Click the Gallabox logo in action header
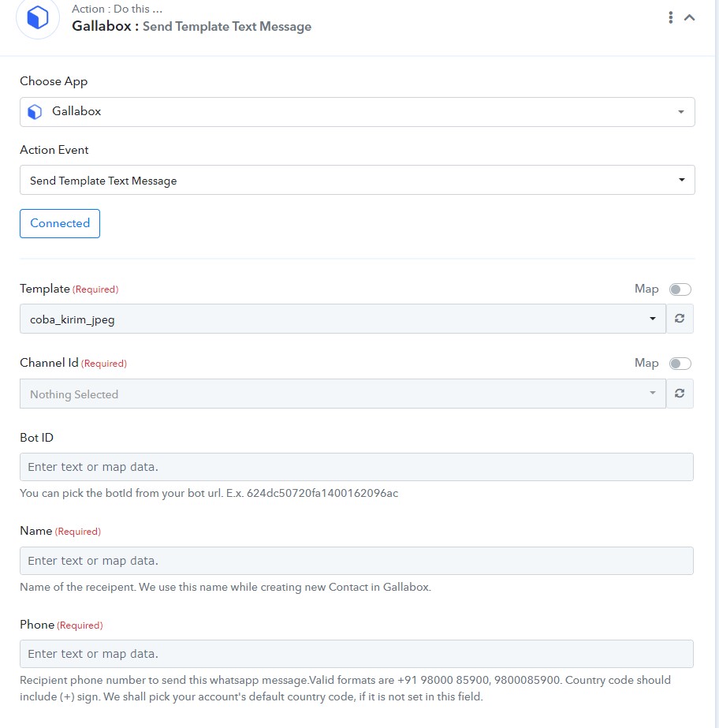This screenshot has height=728, width=719. [x=38, y=17]
